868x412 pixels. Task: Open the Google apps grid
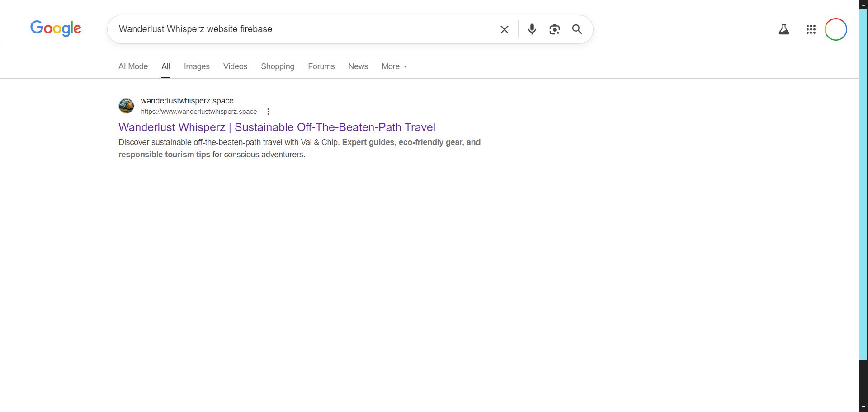[x=811, y=29]
